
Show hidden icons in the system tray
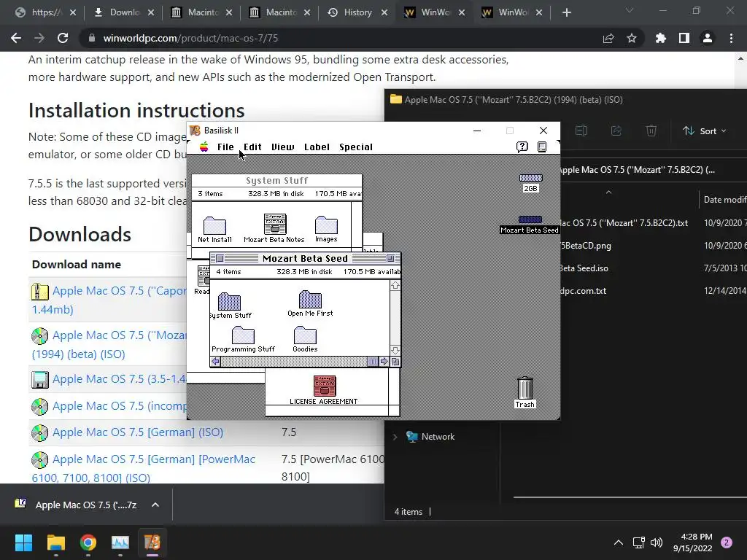tap(619, 542)
